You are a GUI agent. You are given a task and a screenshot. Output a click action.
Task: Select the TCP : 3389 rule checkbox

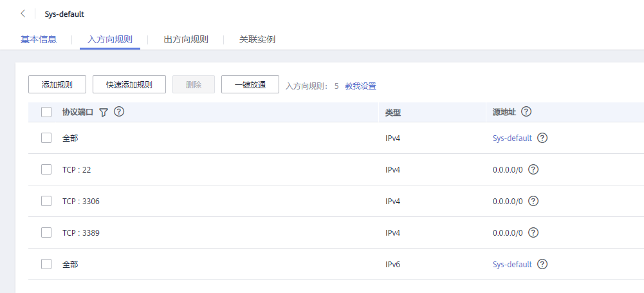coord(46,232)
